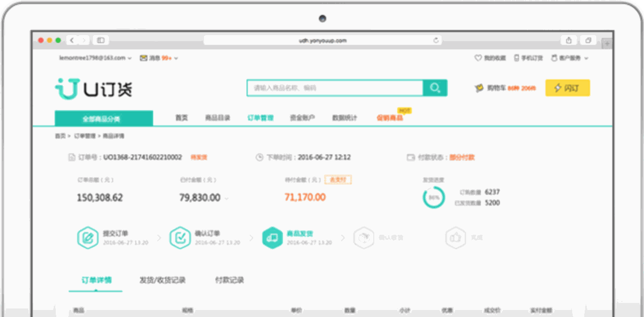
Task: Click the 购物车 link text
Action: (496, 88)
